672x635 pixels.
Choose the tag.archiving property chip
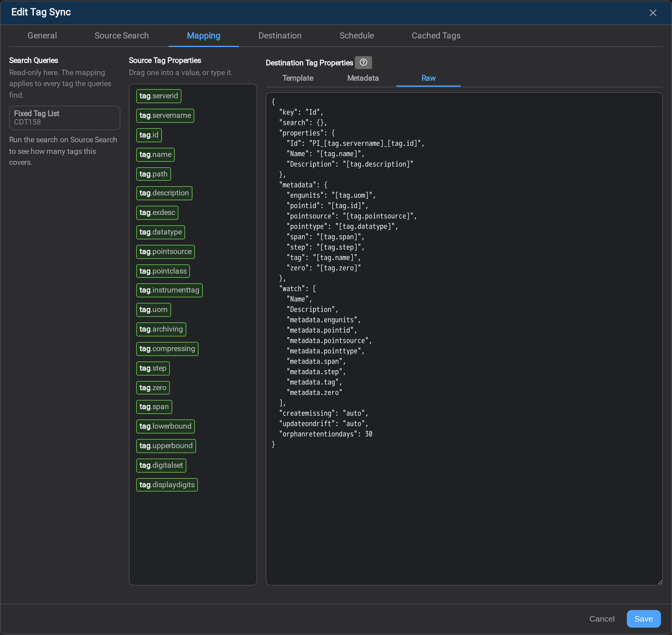(x=161, y=329)
